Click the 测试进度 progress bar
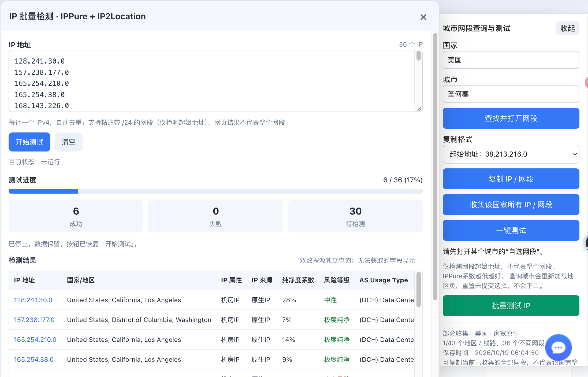The width and height of the screenshot is (588, 377). (216, 191)
